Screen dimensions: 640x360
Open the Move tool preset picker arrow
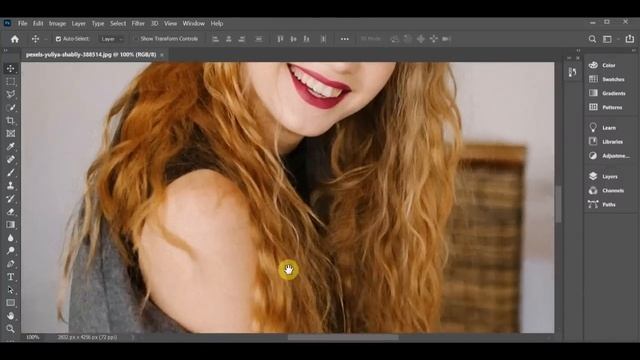pyautogui.click(x=46, y=39)
